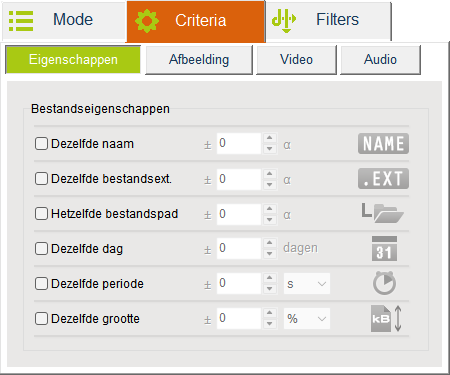450x375 pixels.
Task: Check the Dezelfde bestandsext. option
Action: tap(41, 179)
